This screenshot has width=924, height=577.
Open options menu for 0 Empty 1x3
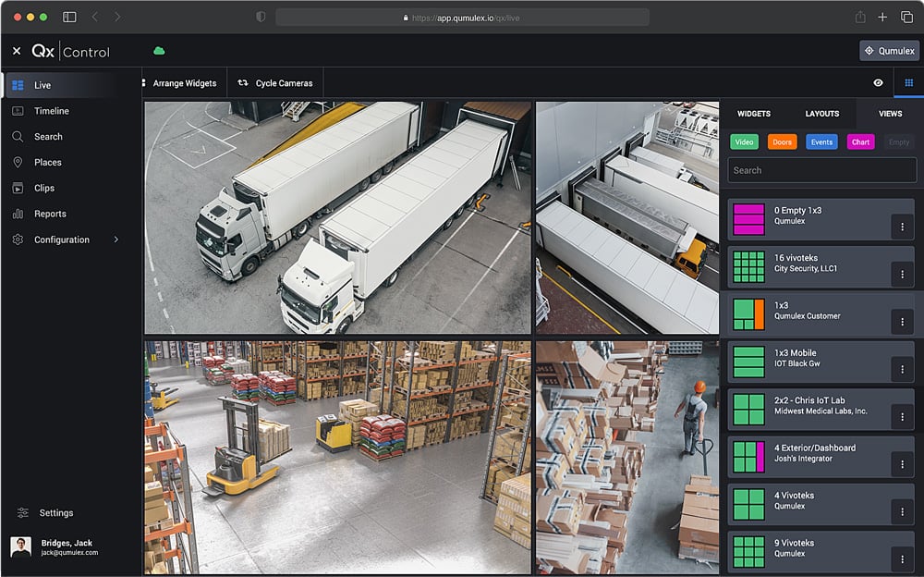[x=903, y=226]
